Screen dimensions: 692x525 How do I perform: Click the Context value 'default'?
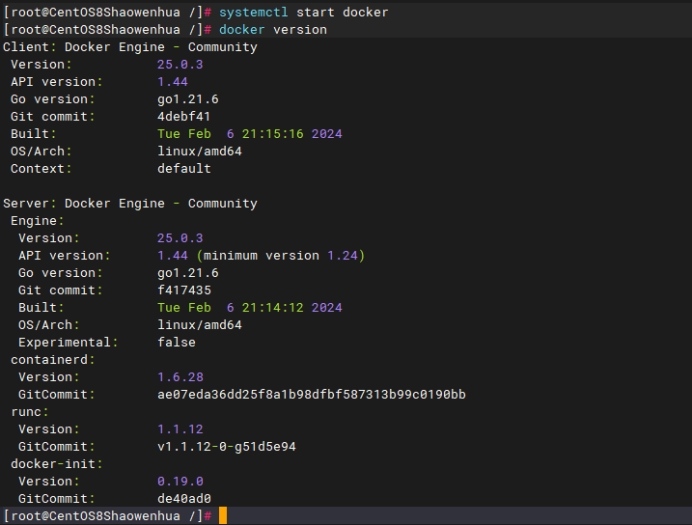click(x=184, y=169)
